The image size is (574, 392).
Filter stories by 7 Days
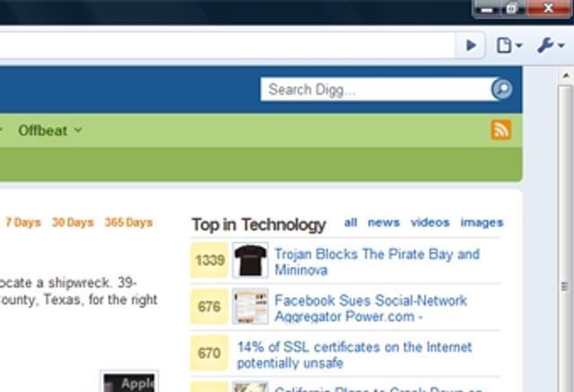pyautogui.click(x=23, y=222)
